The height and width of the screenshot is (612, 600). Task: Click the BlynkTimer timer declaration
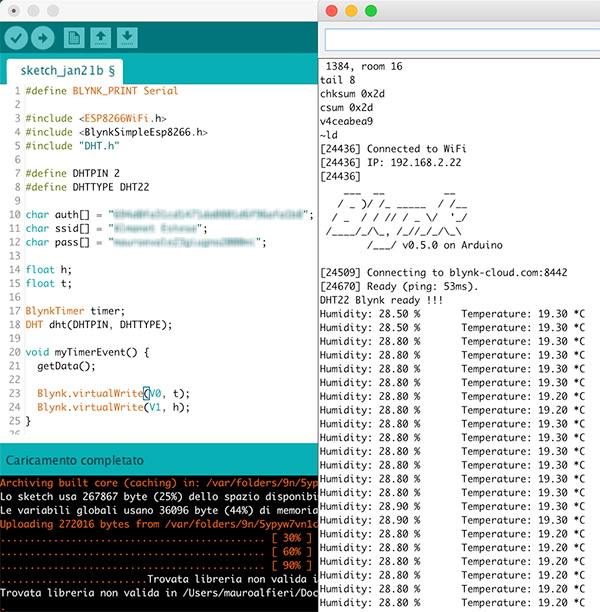tap(76, 311)
